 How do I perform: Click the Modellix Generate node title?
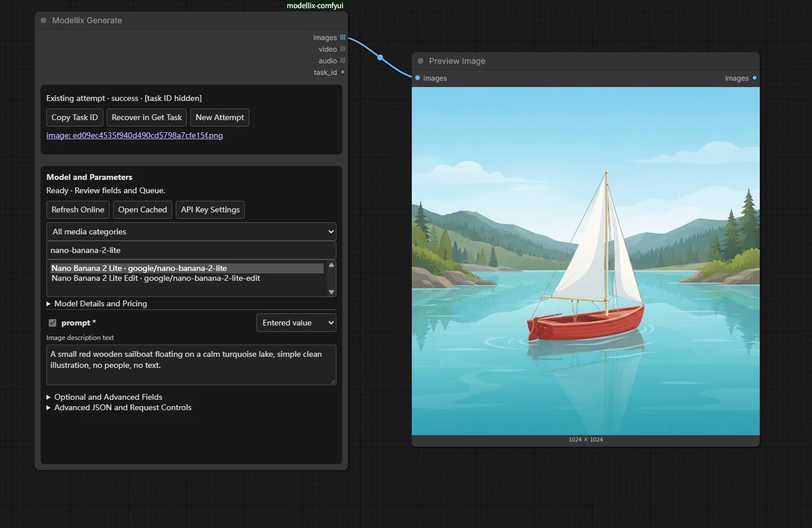87,20
